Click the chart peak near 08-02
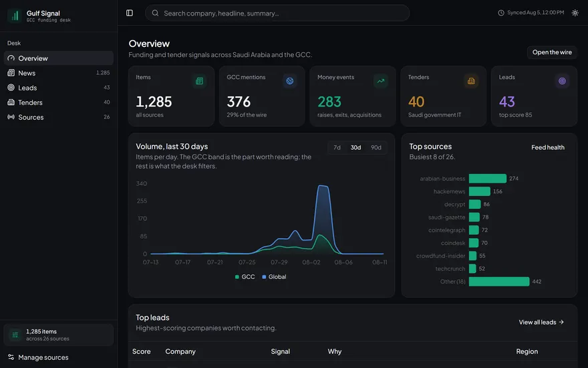 tap(323, 185)
